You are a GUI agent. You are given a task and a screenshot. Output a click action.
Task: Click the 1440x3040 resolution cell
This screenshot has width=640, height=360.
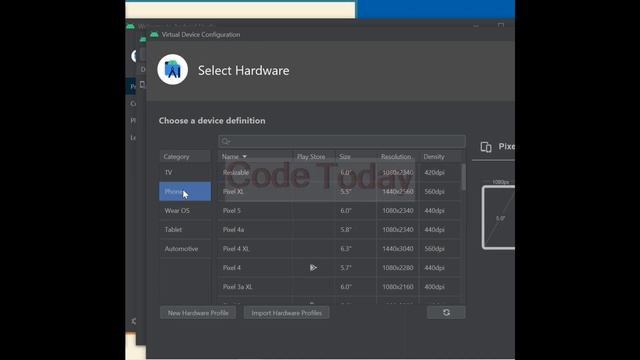click(x=398, y=249)
